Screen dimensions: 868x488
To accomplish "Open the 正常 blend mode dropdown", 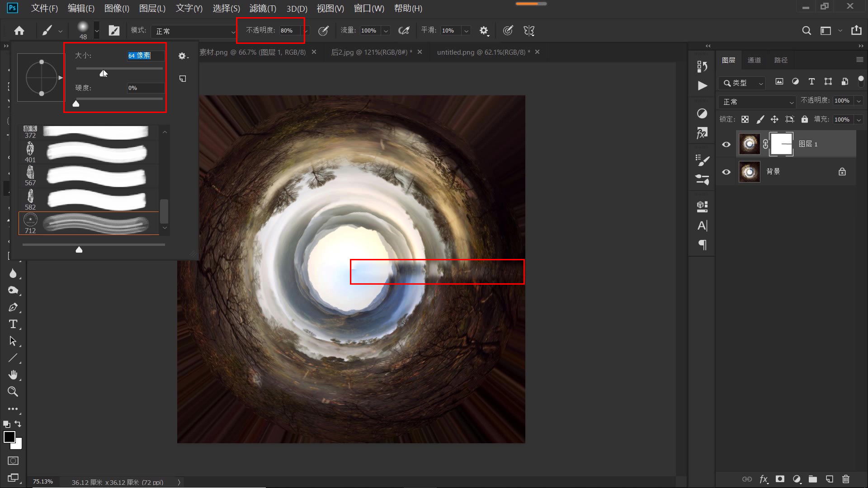I will [x=757, y=102].
